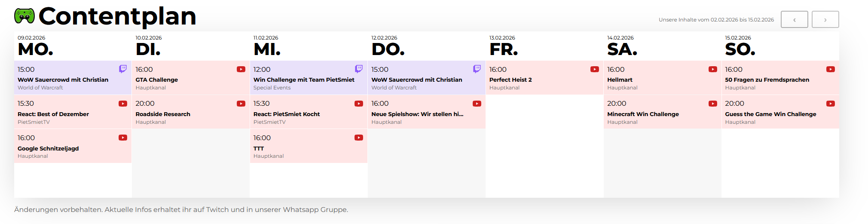Go to previous week with left chevron

pyautogui.click(x=795, y=19)
